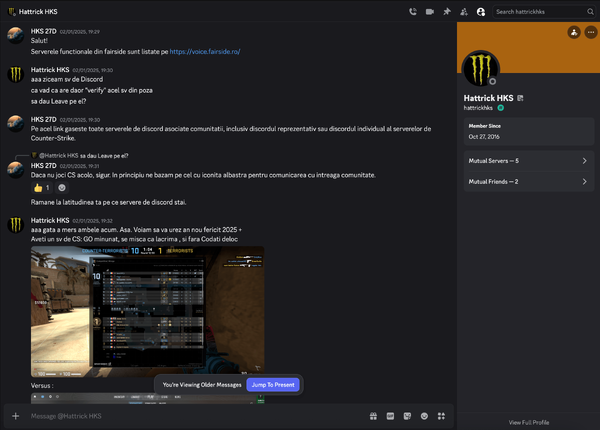
Task: Open the voice.fairside.ro link
Action: pyautogui.click(x=205, y=52)
